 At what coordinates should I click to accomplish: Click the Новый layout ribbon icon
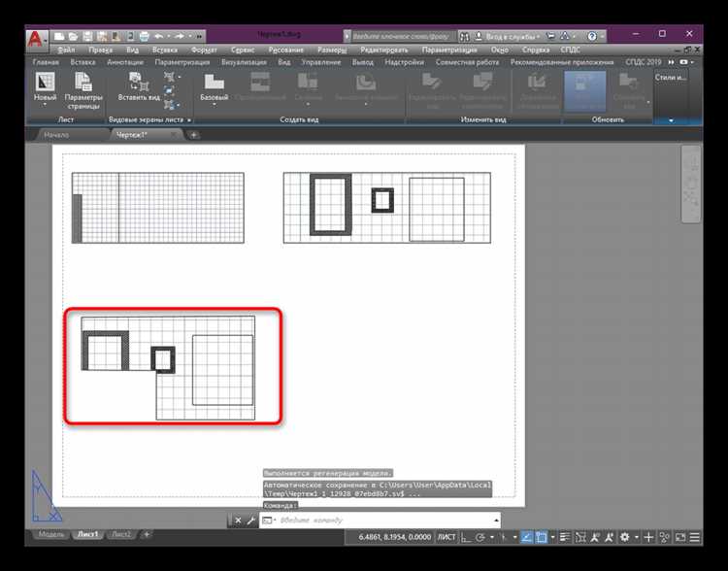45,82
